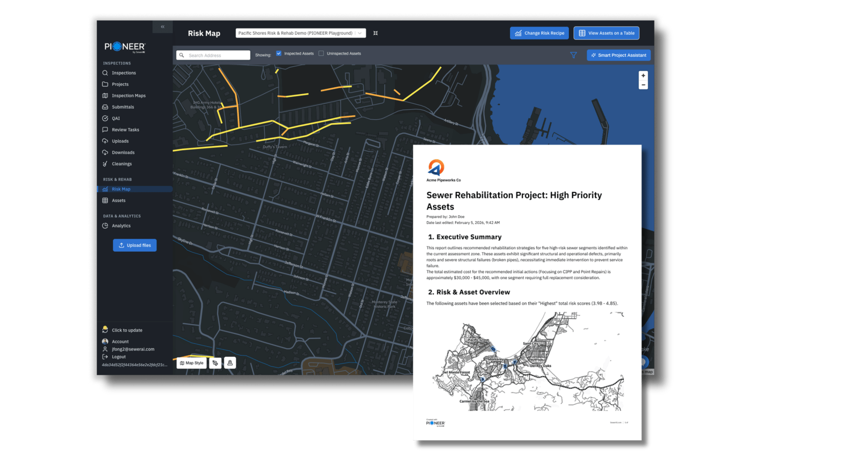868x454 pixels.
Task: Select the QAI checkmark icon
Action: [105, 118]
